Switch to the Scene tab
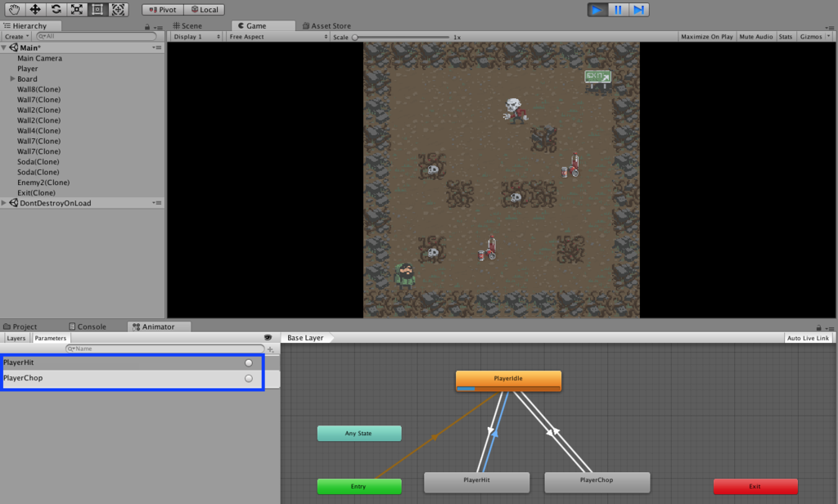 pyautogui.click(x=187, y=25)
